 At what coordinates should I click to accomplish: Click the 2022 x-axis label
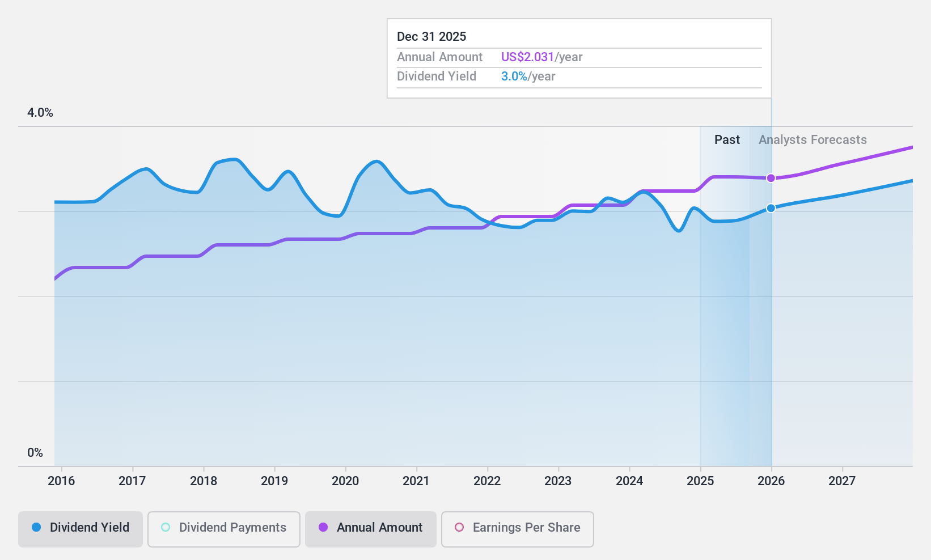487,481
